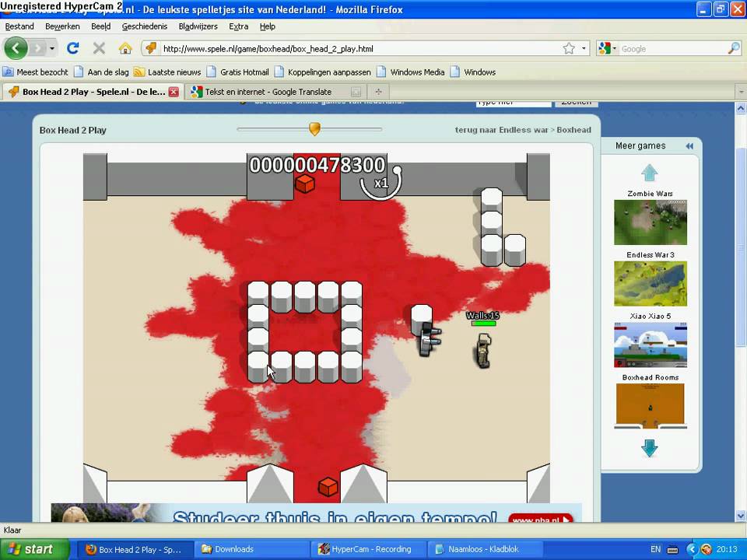Open the Zombie Wars game thumbnail
This screenshot has height=560, width=747.
point(651,222)
